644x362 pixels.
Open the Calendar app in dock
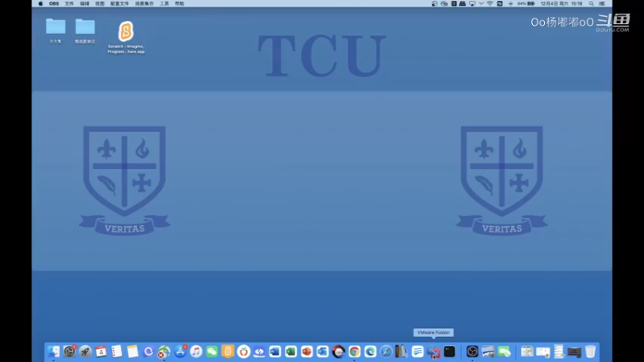click(x=101, y=352)
